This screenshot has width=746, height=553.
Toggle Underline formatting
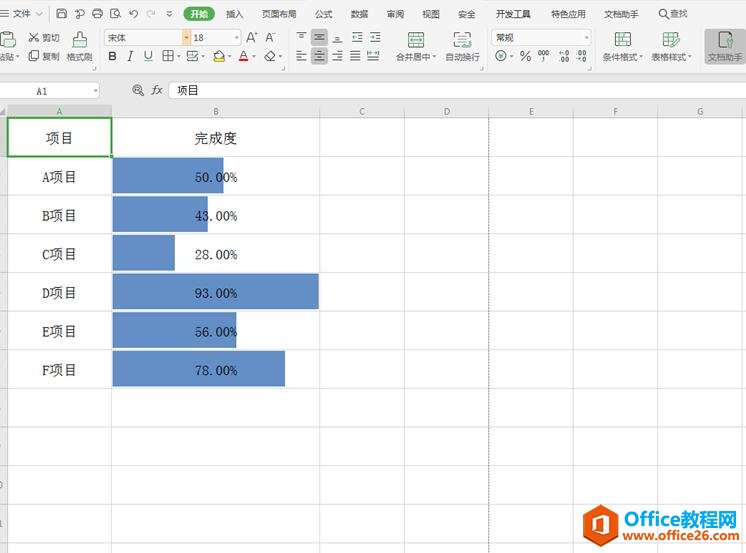click(x=148, y=56)
